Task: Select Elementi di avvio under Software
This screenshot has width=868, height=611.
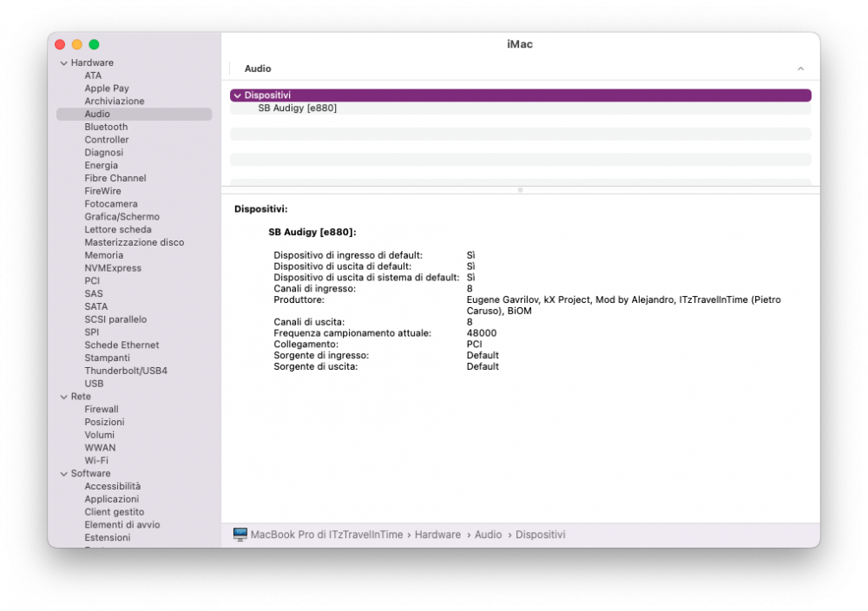Action: pyautogui.click(x=122, y=525)
